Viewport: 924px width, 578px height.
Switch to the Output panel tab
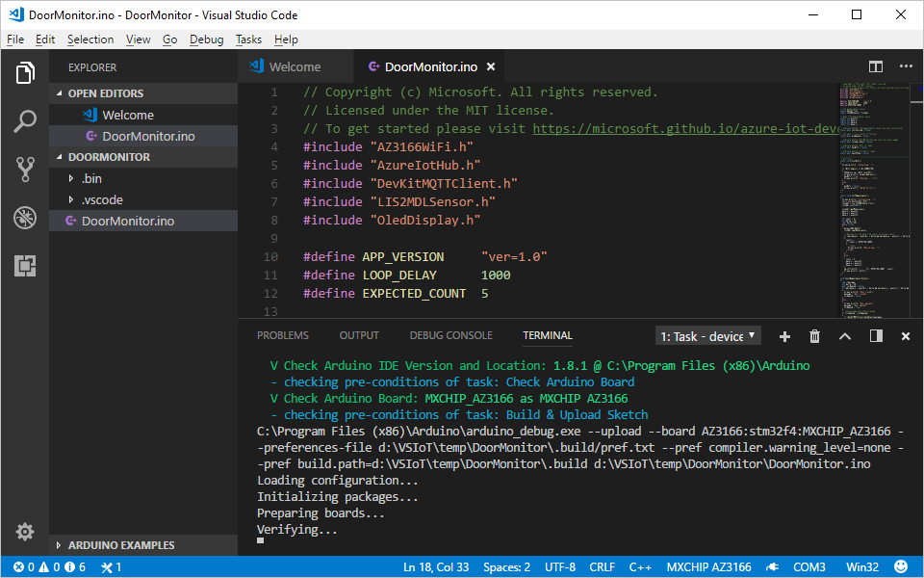359,335
